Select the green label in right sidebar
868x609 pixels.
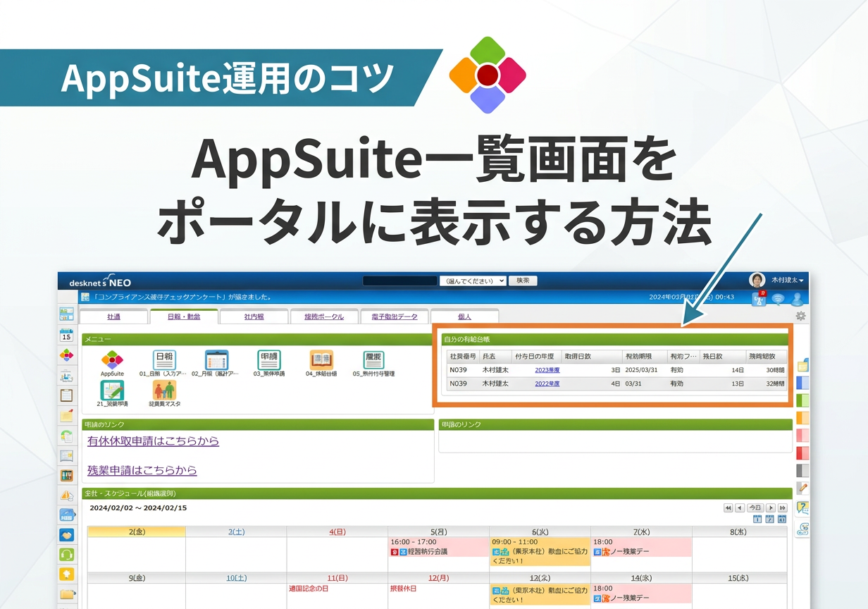pyautogui.click(x=802, y=400)
